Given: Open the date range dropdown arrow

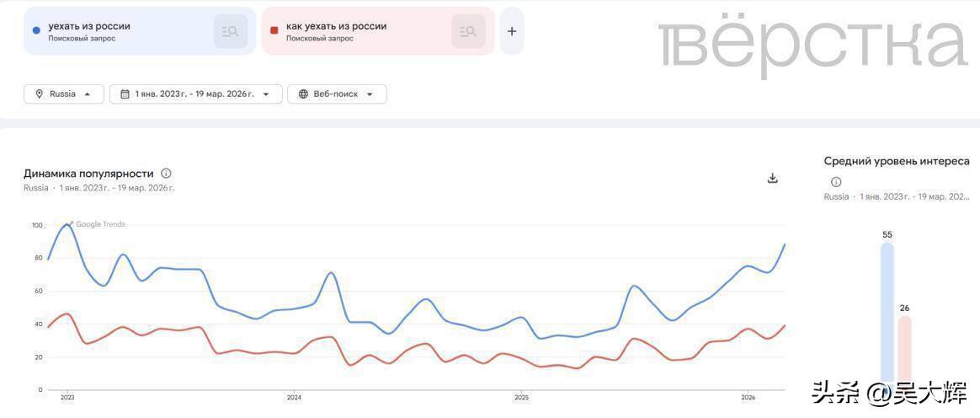Looking at the screenshot, I should [267, 94].
